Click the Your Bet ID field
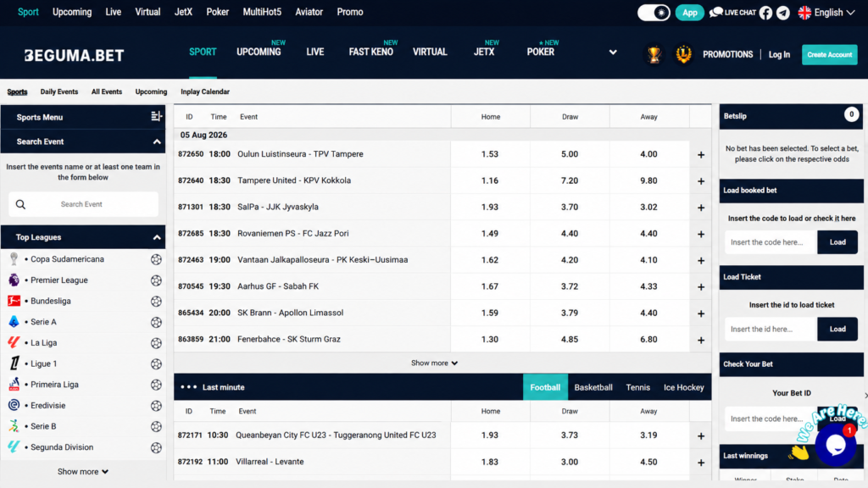Image resolution: width=868 pixels, height=488 pixels. pos(771,419)
